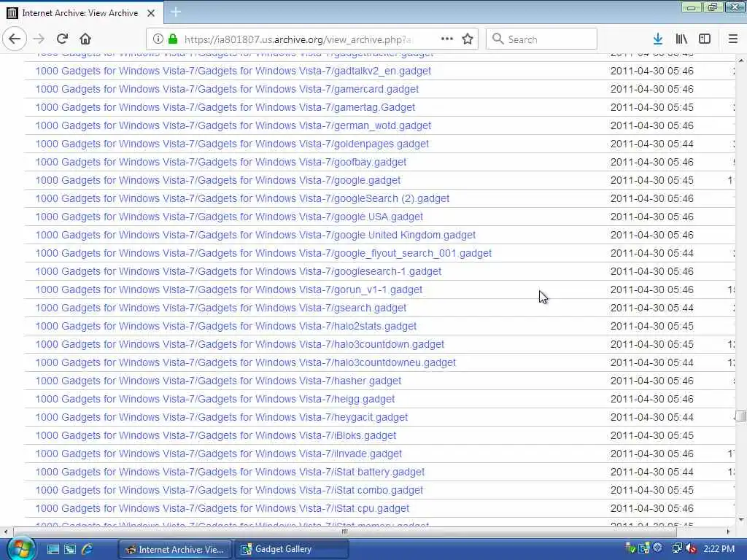Open iStat combo.gadget link
This screenshot has height=560, width=747.
click(229, 491)
